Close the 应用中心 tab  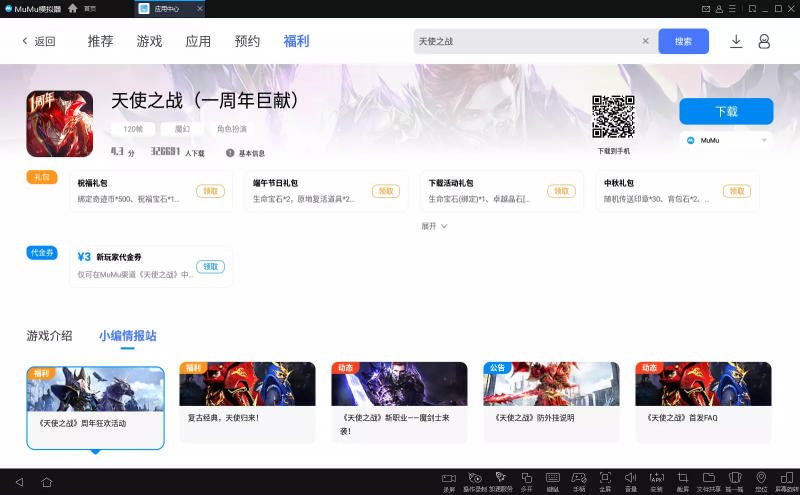pyautogui.click(x=200, y=9)
